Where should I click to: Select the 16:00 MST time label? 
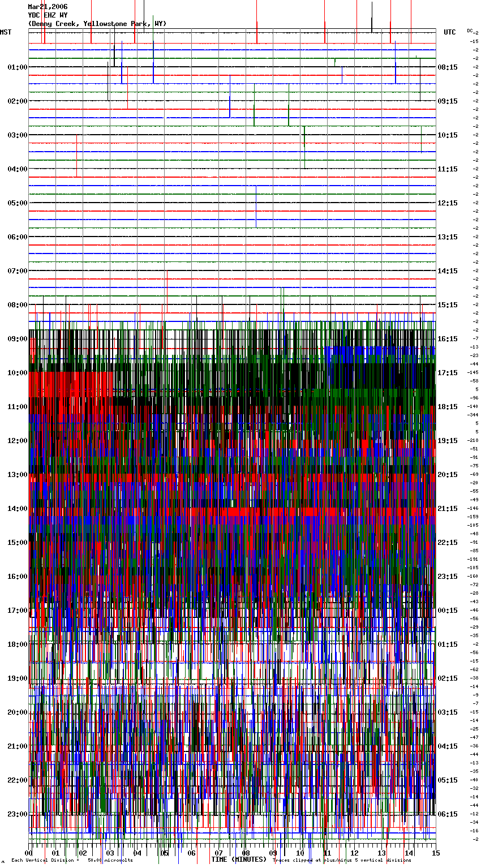18,577
